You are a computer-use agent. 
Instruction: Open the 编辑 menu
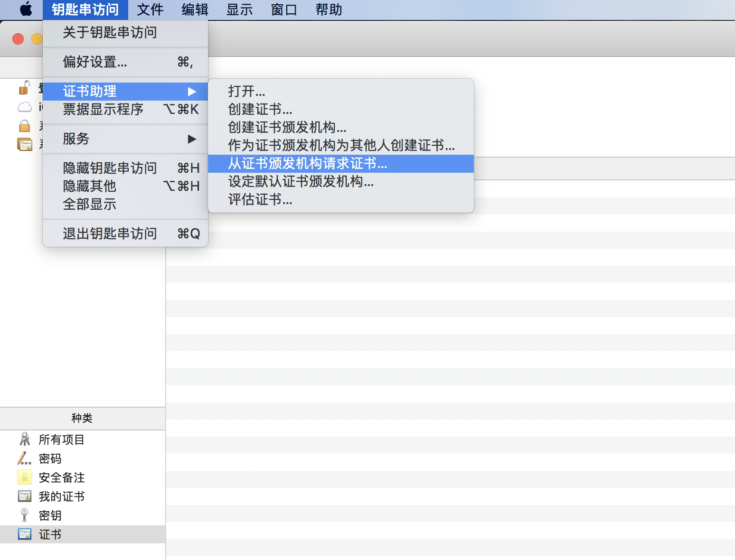pos(195,9)
